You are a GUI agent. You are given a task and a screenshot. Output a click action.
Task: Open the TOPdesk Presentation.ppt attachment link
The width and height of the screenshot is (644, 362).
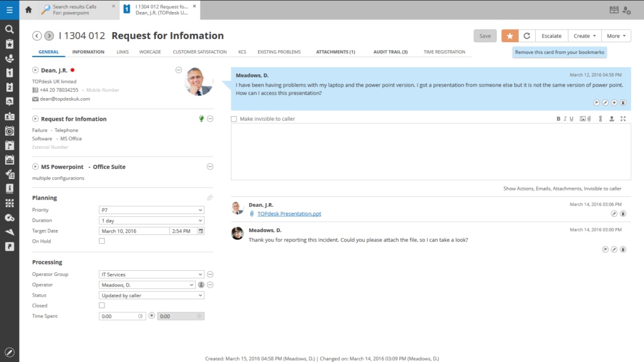[289, 214]
